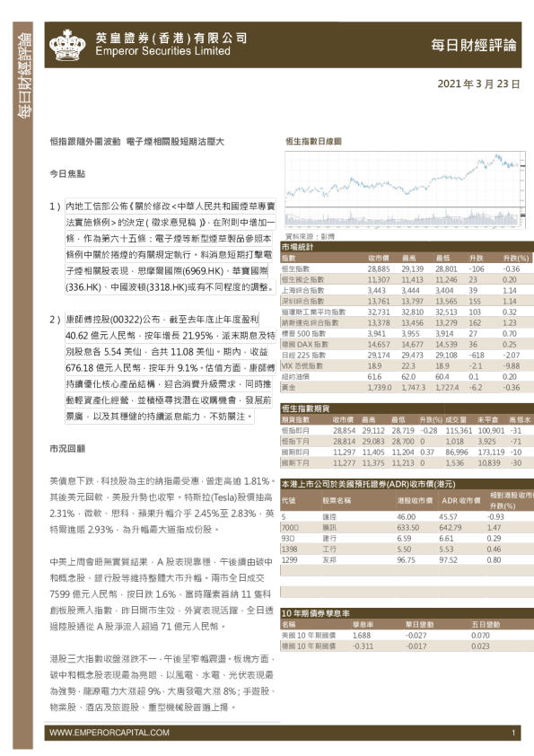
Task: Click the 恒生指數期貨 table header
Action: point(305,409)
